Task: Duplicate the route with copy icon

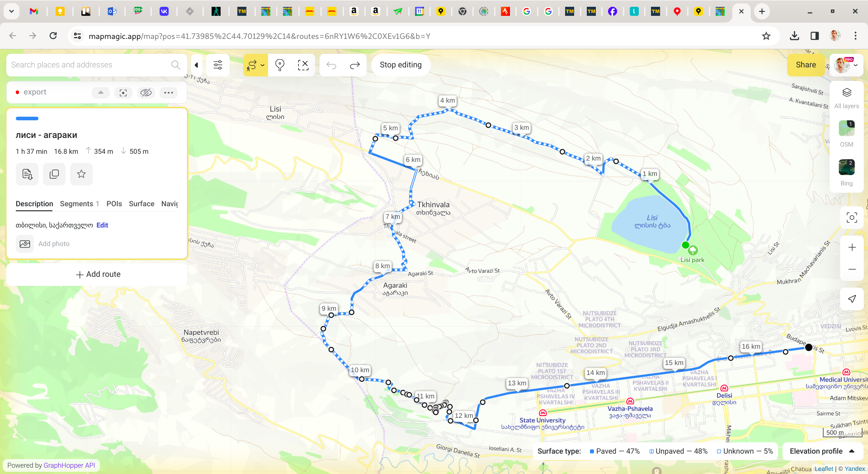Action: pyautogui.click(x=54, y=174)
